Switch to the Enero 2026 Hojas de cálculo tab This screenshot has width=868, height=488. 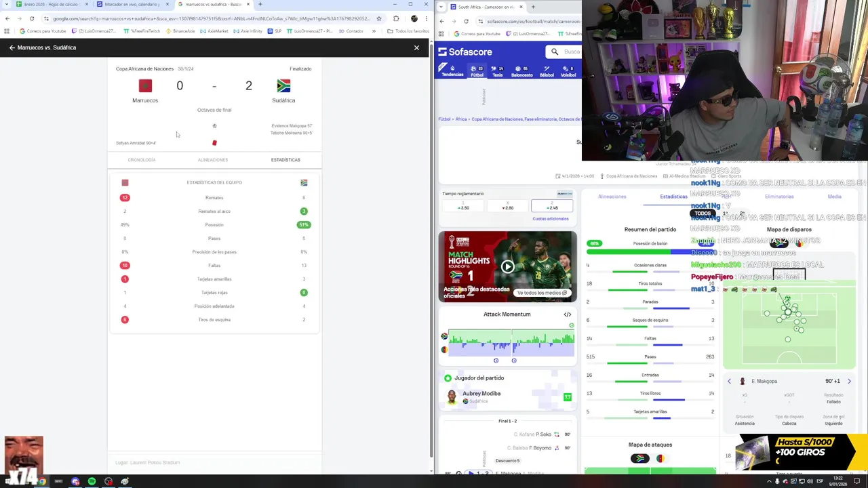[x=53, y=4]
